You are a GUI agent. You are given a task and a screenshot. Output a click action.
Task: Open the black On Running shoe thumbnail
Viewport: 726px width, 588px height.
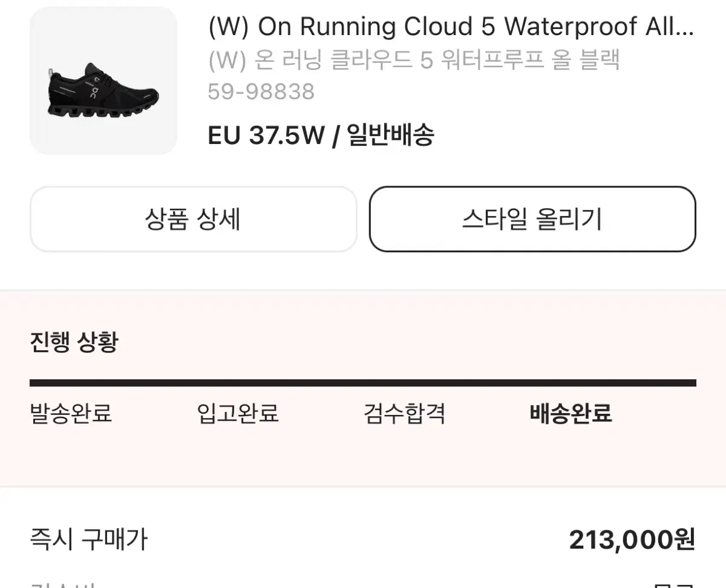103,80
